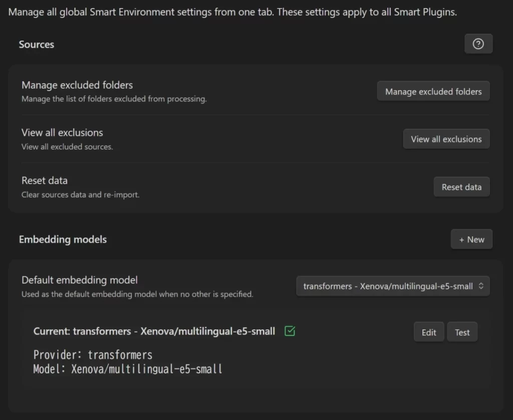
Task: Click 'Clear sources data and re-import.' text
Action: point(81,194)
